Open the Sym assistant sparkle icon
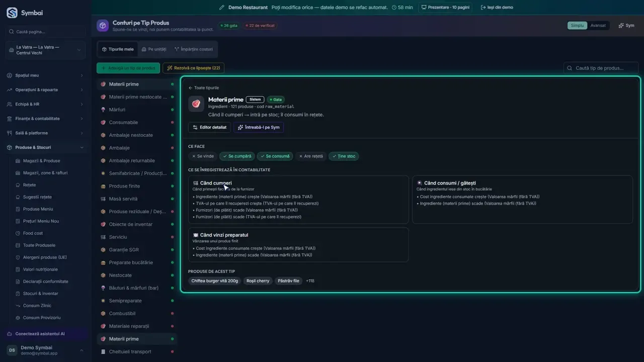 click(x=621, y=26)
